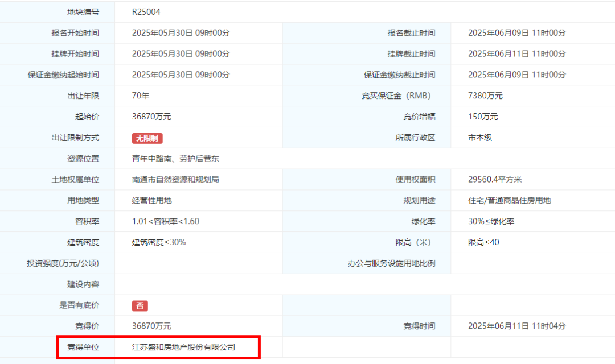Click the 竞得单位 label
Screen dimensions: 615x364
(x=83, y=347)
